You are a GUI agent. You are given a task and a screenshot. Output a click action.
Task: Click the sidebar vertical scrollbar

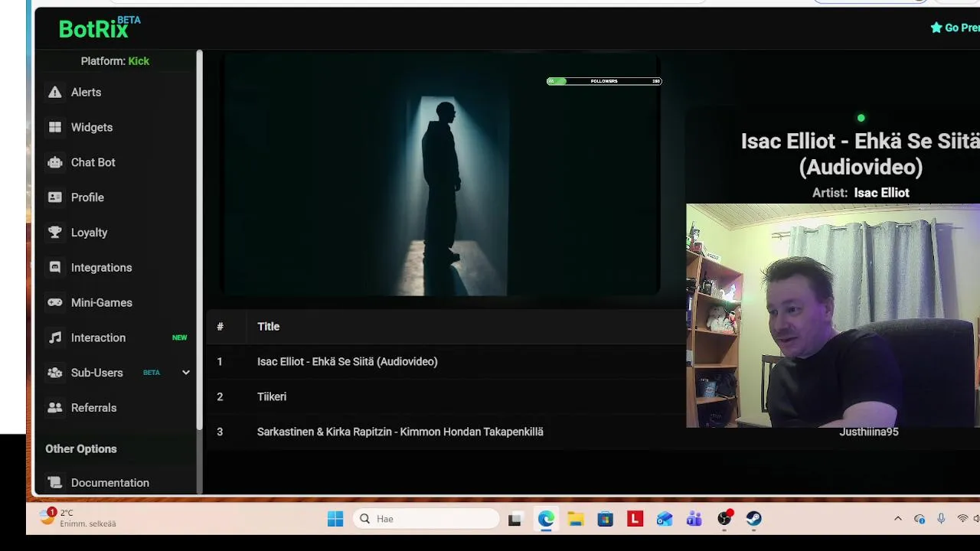199,239
